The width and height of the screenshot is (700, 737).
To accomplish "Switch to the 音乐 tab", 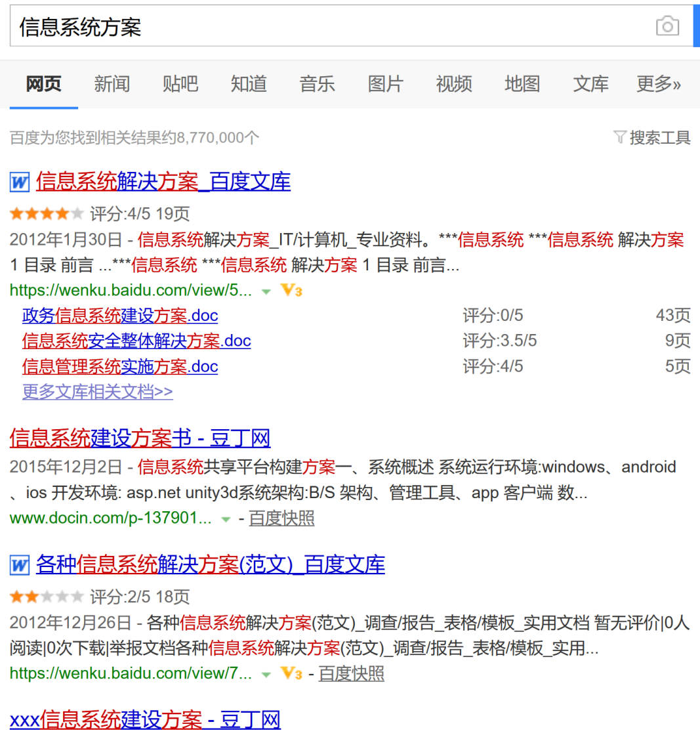I will (317, 84).
